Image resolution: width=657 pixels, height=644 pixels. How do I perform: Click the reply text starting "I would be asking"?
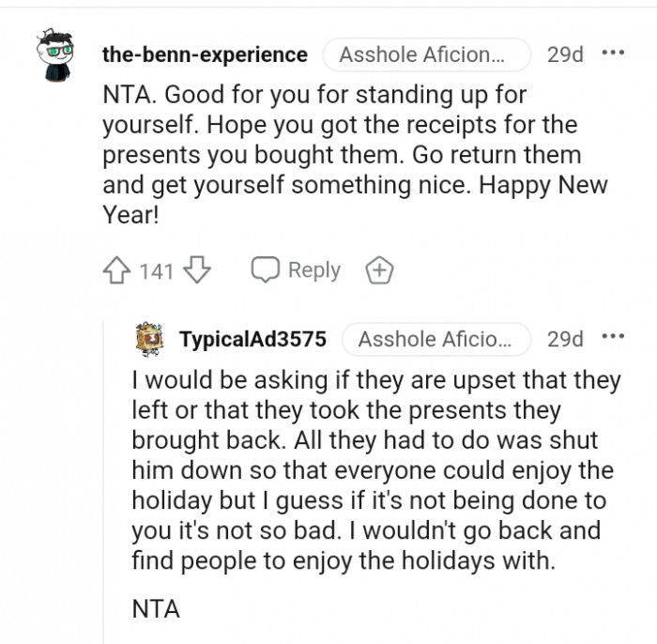(375, 469)
